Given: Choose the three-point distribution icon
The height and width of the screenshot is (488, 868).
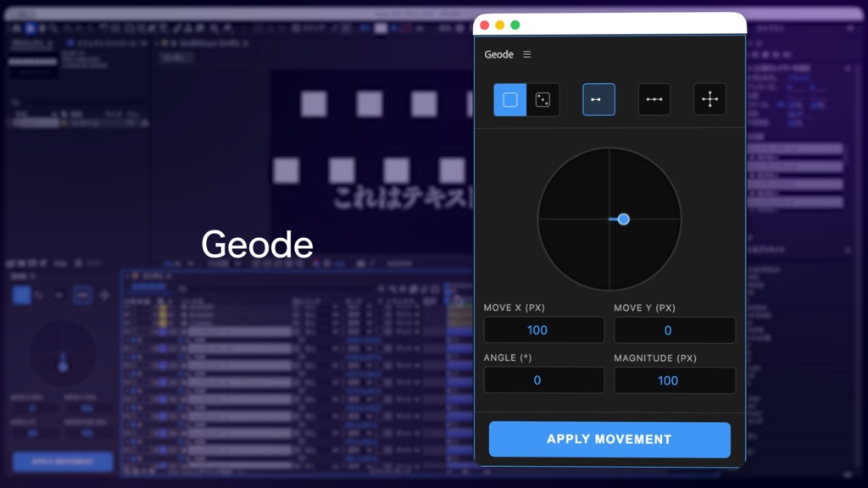Looking at the screenshot, I should [x=654, y=100].
